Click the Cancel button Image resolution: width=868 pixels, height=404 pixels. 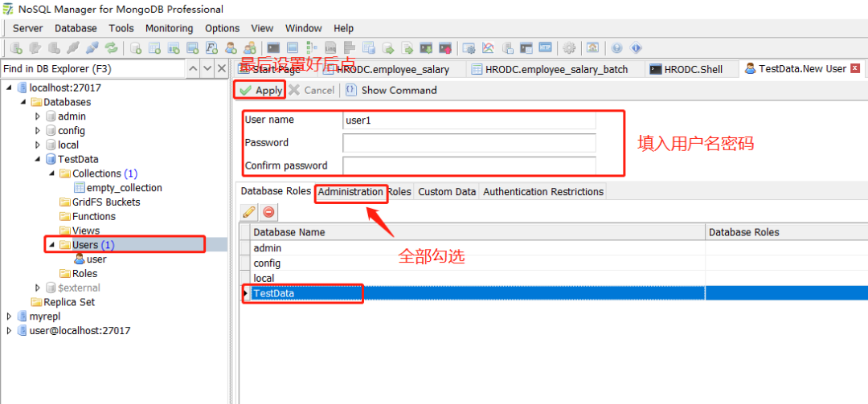point(312,90)
